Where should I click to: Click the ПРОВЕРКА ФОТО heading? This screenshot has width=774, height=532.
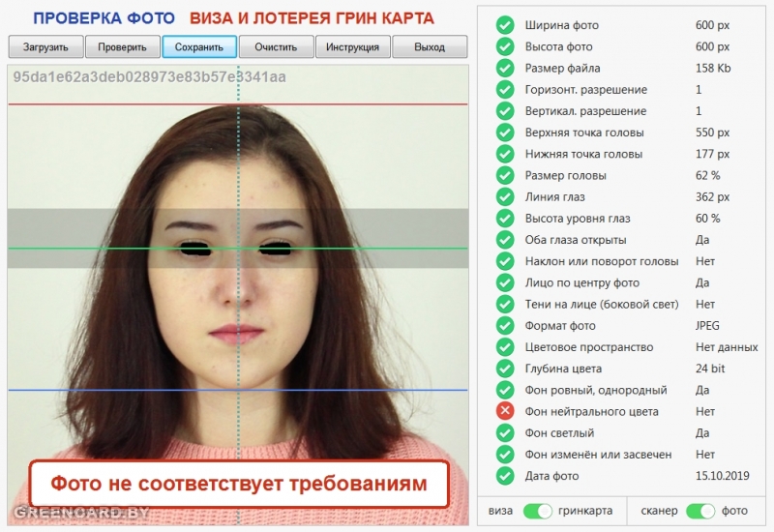point(104,18)
